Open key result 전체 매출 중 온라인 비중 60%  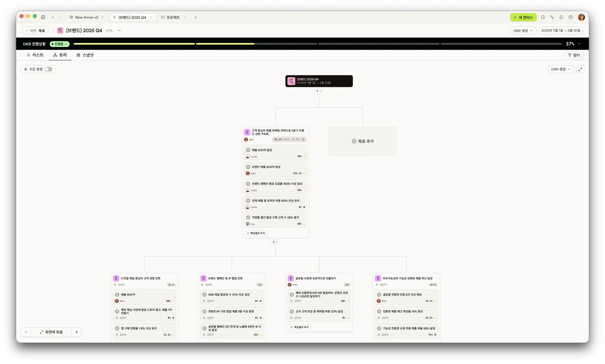coord(275,204)
